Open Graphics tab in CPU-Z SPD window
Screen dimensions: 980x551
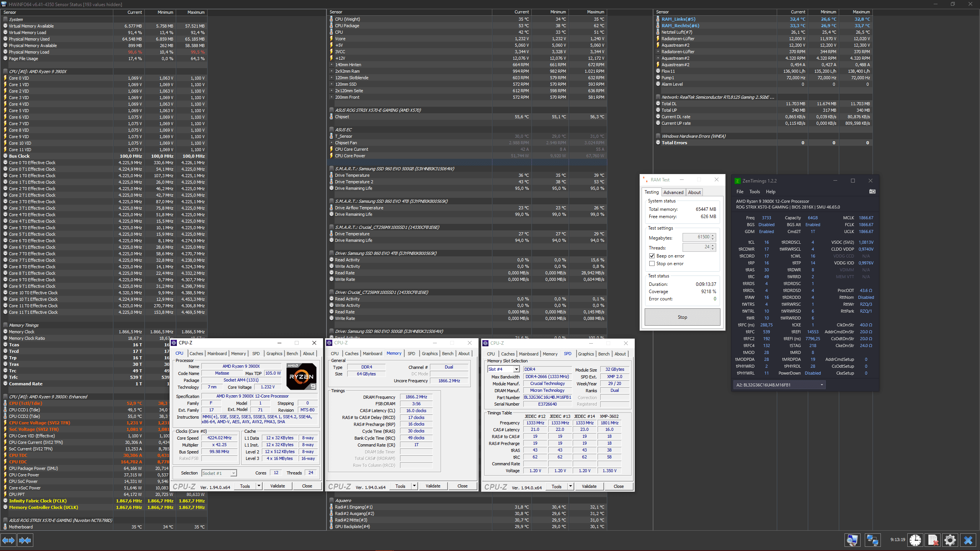click(x=586, y=354)
